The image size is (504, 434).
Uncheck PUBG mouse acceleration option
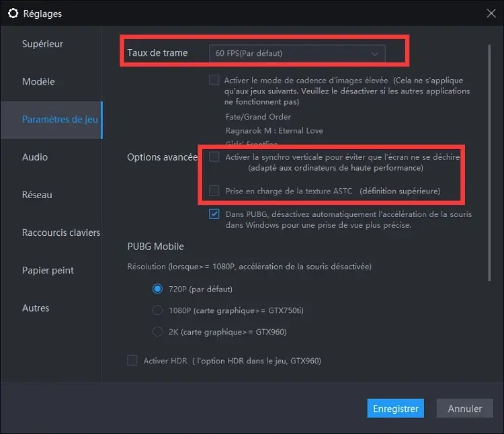[x=214, y=214]
